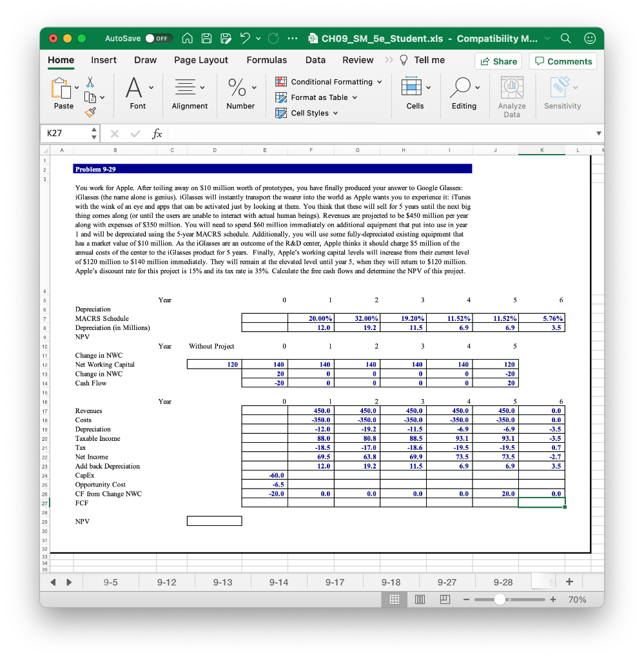
Task: Open the Cells group menu
Action: (x=415, y=93)
